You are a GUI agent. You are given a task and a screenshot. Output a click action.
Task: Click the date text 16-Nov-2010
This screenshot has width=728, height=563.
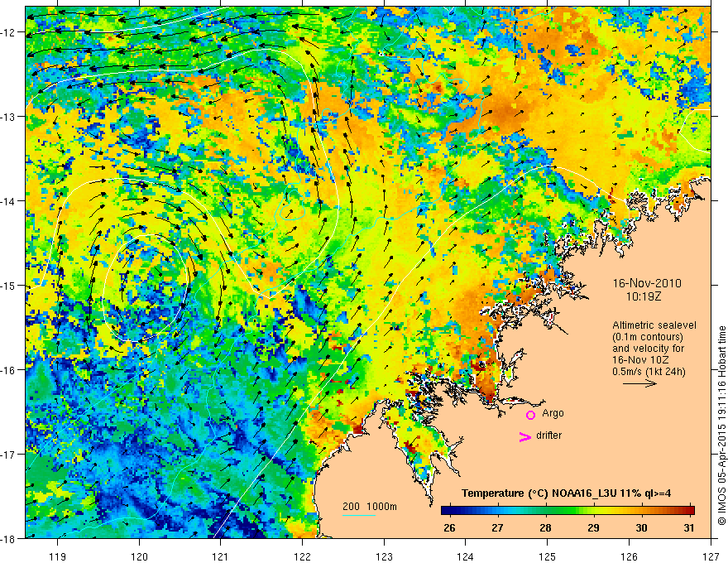click(x=647, y=283)
